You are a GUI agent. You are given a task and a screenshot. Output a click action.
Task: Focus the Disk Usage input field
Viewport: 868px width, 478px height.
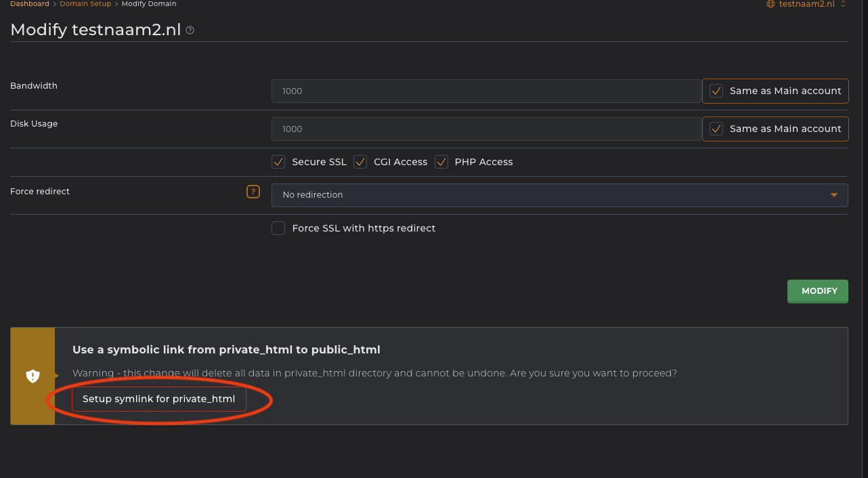click(x=485, y=129)
